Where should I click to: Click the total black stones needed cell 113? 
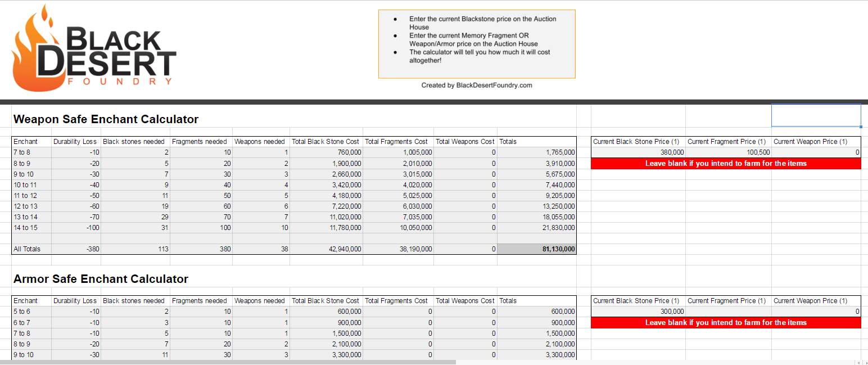pyautogui.click(x=135, y=249)
